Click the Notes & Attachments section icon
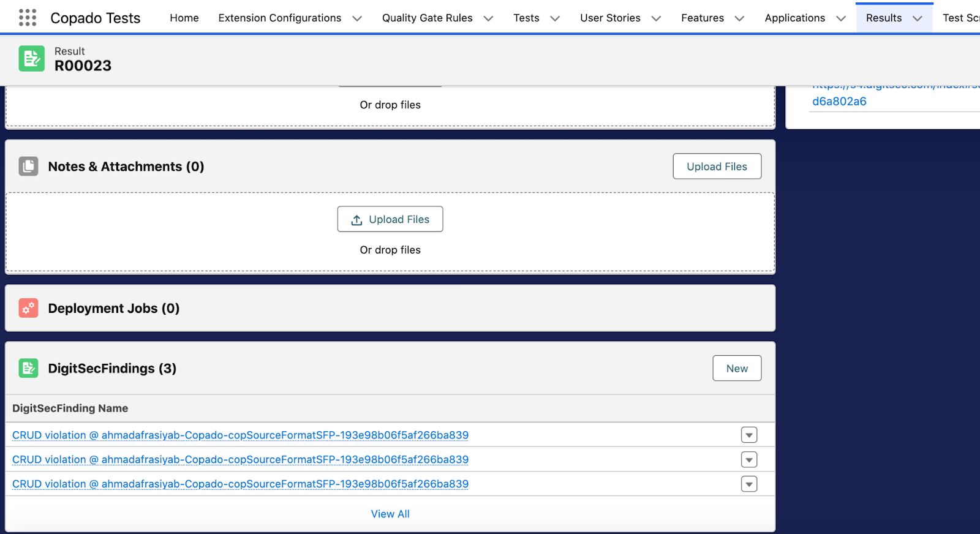980x534 pixels. coord(28,166)
